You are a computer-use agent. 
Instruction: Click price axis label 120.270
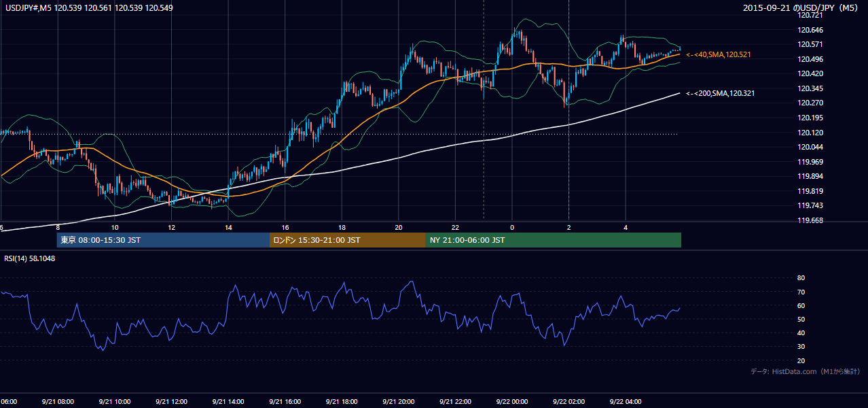pos(811,103)
